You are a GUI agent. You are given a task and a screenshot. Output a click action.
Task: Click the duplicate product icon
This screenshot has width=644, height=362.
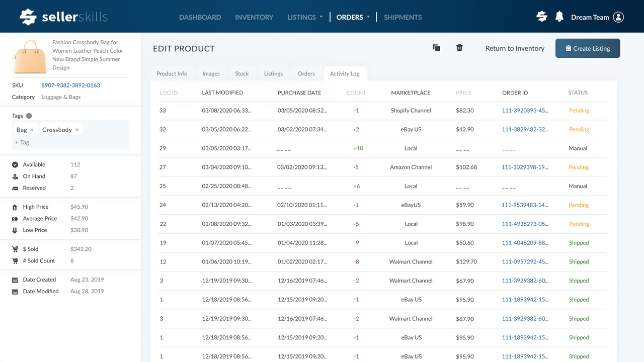436,48
